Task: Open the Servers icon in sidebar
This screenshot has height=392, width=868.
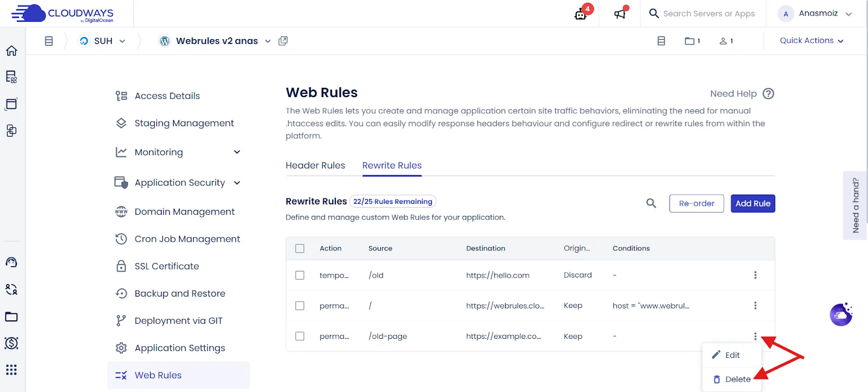Action: pyautogui.click(x=11, y=77)
